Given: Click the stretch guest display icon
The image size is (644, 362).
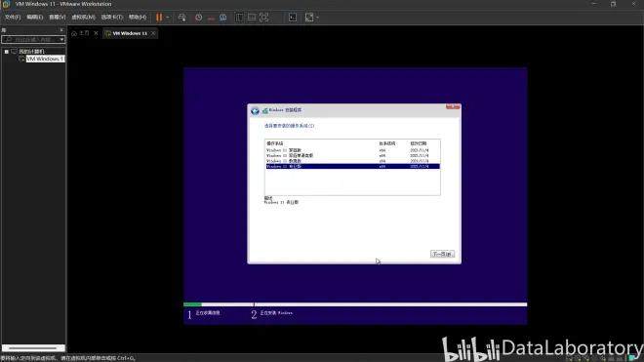Looking at the screenshot, I should tap(309, 18).
